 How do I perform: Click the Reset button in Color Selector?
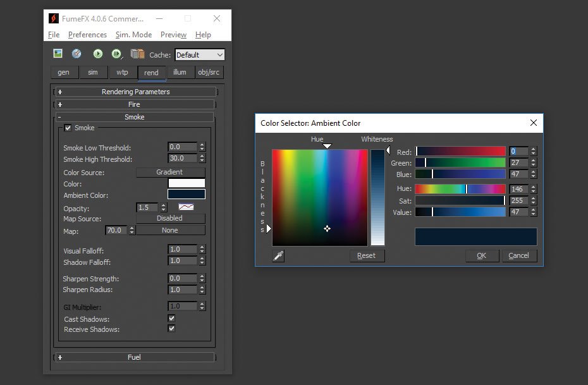tap(367, 255)
